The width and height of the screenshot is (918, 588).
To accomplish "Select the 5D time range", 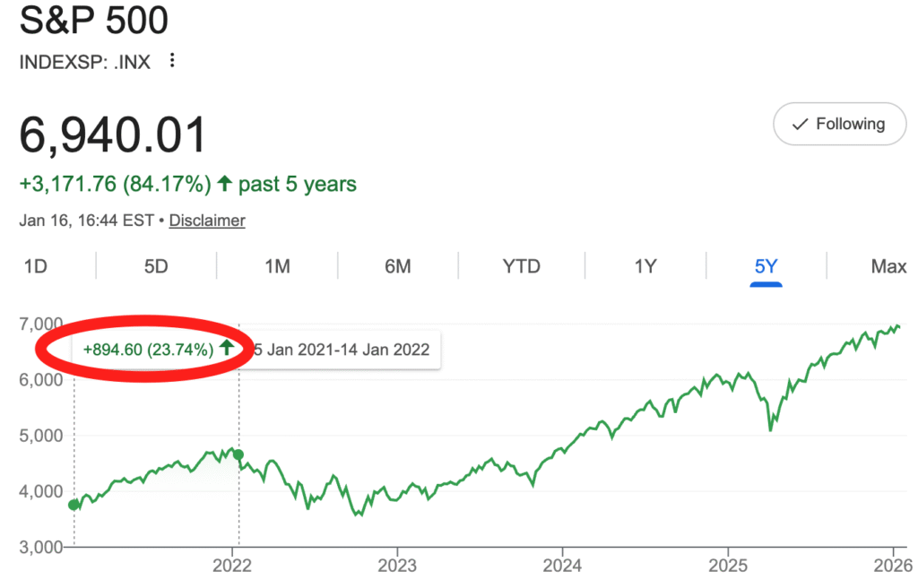I will click(x=156, y=266).
